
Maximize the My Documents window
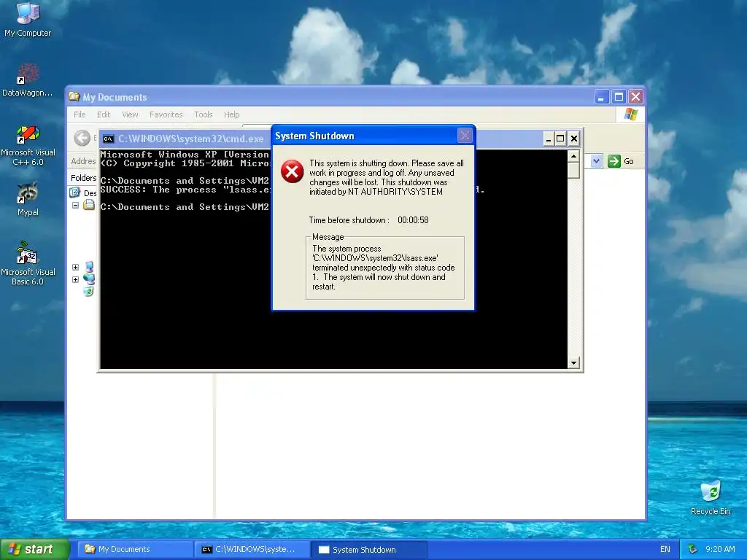[x=619, y=97]
